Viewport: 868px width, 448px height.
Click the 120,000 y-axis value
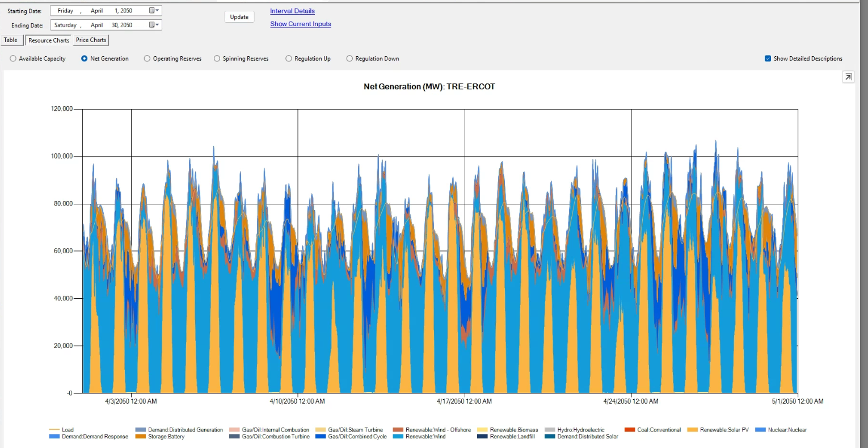pos(62,108)
